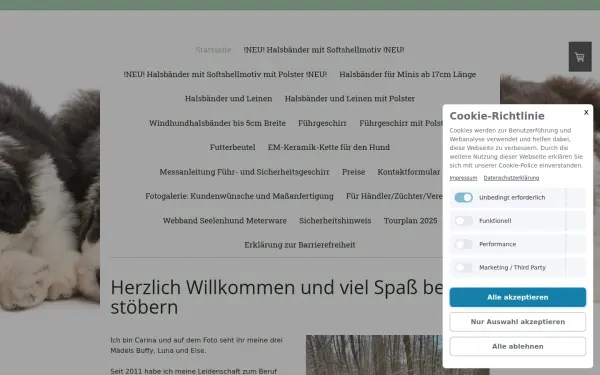Image resolution: width=600 pixels, height=375 pixels.
Task: Open !NEU! Halsbänder mit Softshellmotiv !NEU!
Action: 324,50
